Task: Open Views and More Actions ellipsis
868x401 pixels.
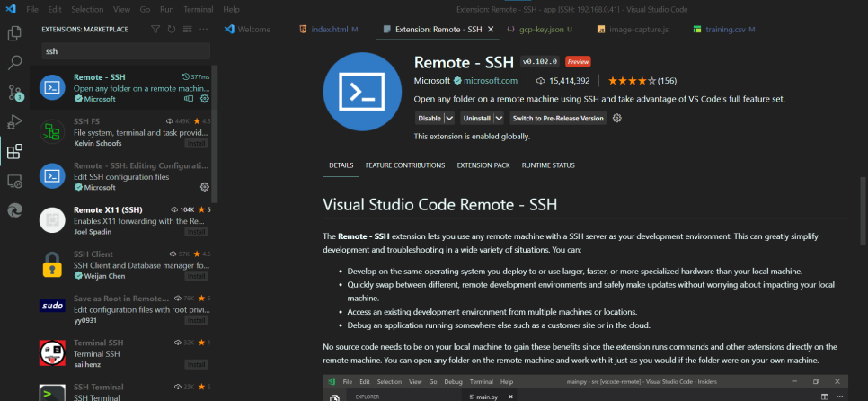Action: [203, 30]
